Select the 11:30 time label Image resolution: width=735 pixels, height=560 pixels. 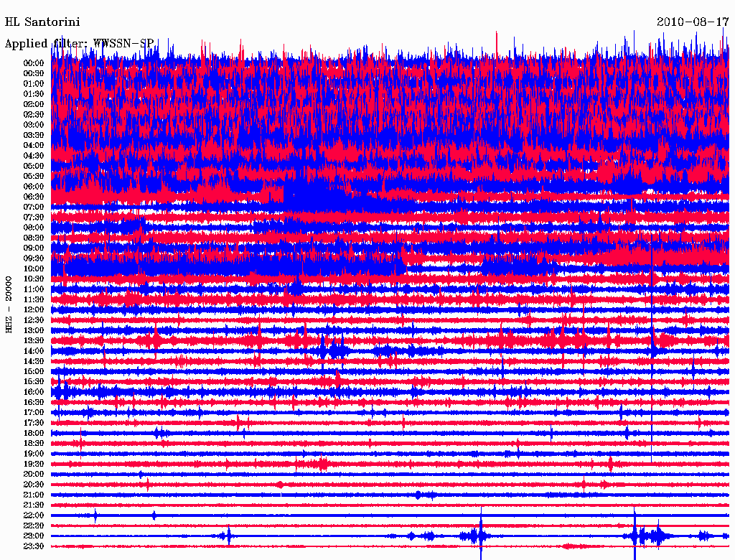pos(34,299)
